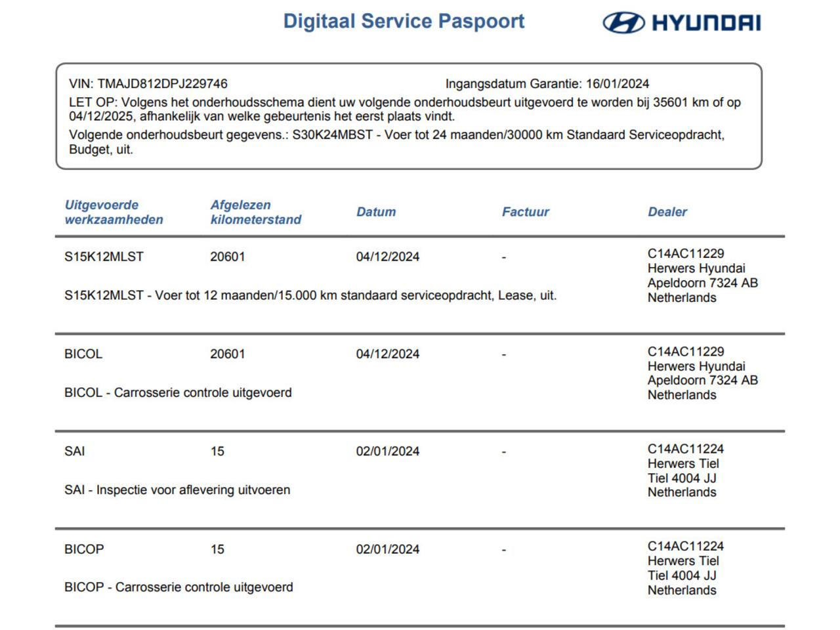Click the Dealer column header
Screen dimensions: 840x630
[x=667, y=212]
